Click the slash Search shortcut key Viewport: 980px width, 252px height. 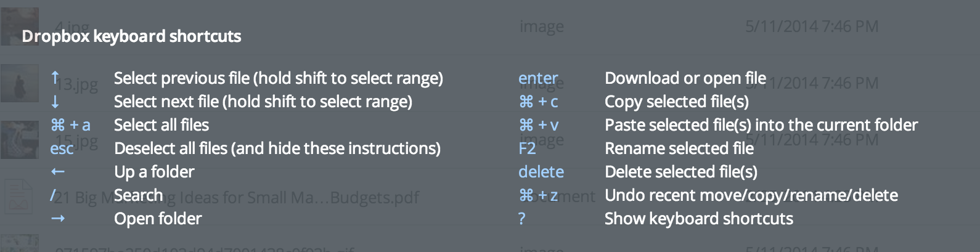(53, 195)
